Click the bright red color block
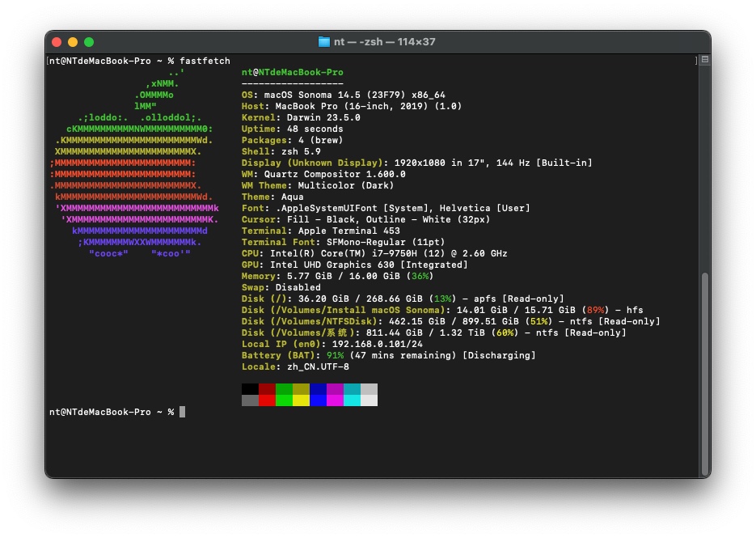Screen dimensions: 756x538 (267, 400)
